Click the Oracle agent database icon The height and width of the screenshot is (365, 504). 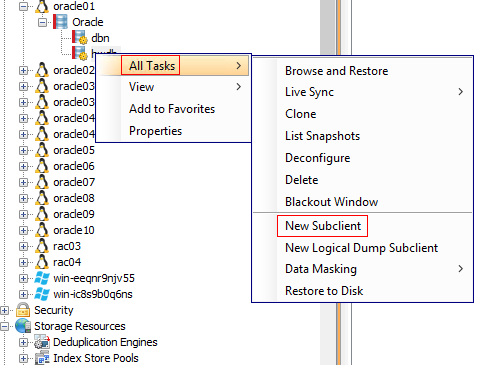point(61,22)
